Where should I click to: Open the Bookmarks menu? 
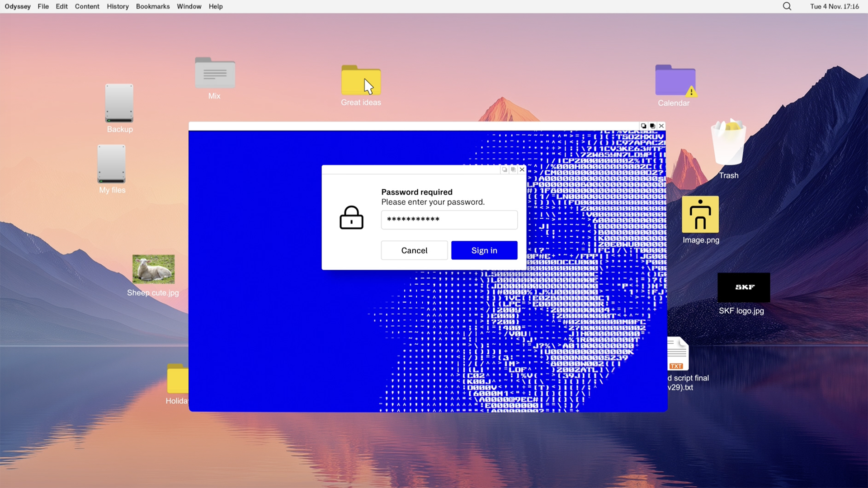(153, 6)
